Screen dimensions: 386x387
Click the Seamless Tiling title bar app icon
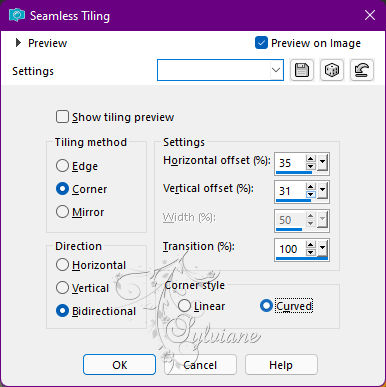coord(17,15)
